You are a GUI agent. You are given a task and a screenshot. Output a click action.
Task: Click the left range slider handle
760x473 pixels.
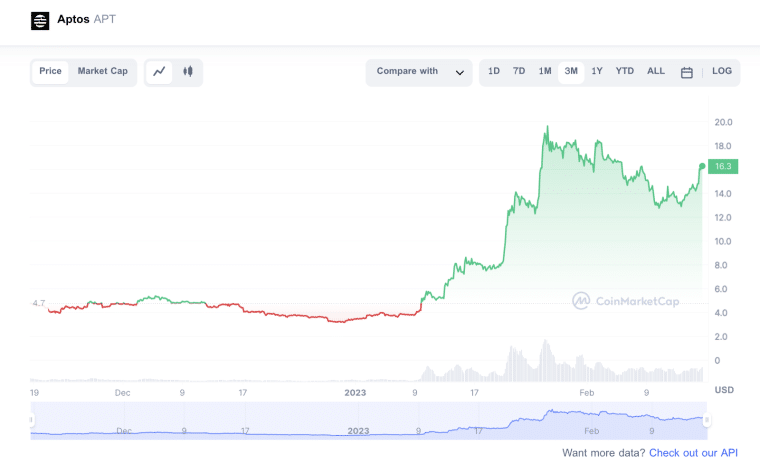(32, 420)
